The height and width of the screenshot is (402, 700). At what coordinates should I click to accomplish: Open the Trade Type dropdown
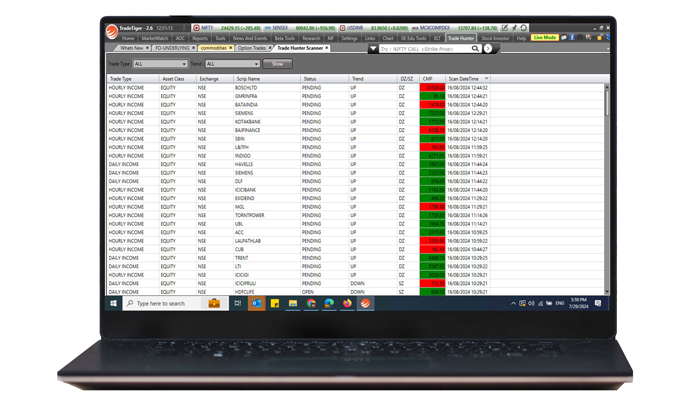(160, 64)
